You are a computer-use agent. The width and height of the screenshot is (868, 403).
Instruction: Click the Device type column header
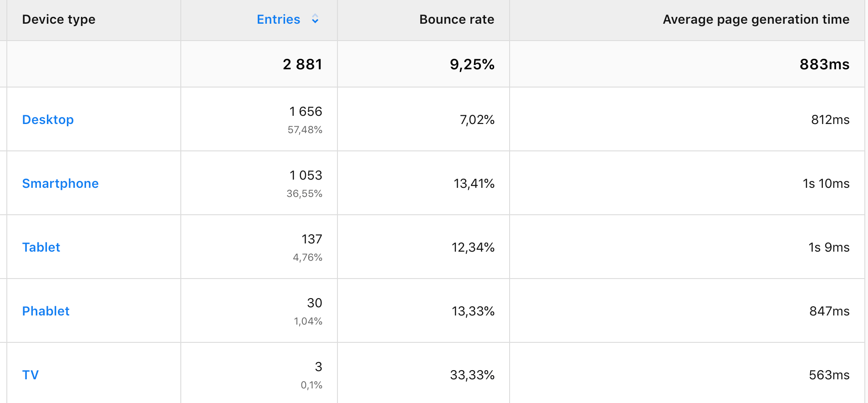coord(59,19)
